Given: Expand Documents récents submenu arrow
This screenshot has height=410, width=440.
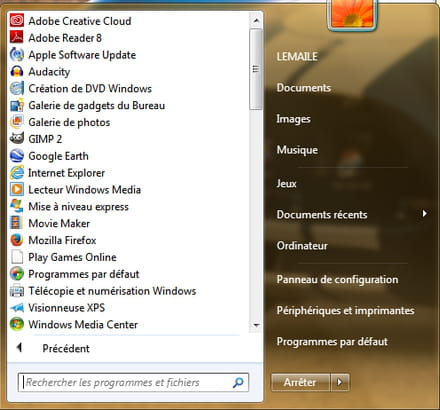Looking at the screenshot, I should 424,214.
